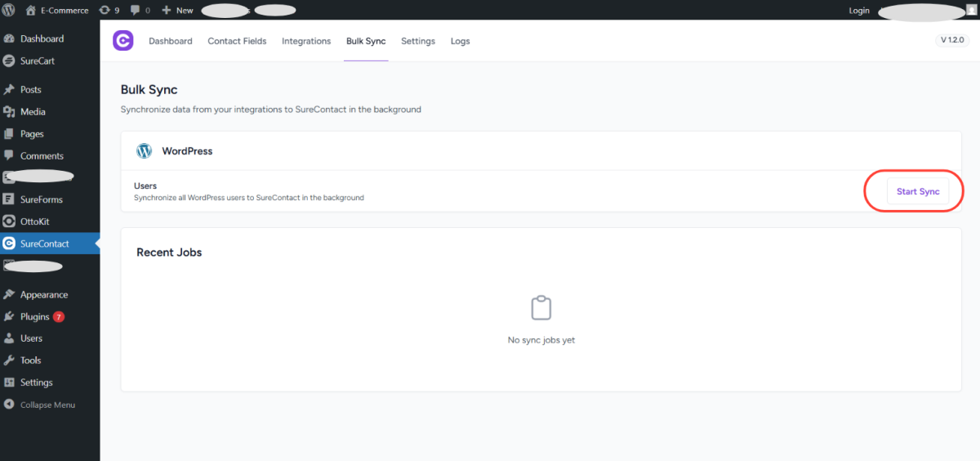Click the 'Bulk Sync' page heading

[149, 90]
